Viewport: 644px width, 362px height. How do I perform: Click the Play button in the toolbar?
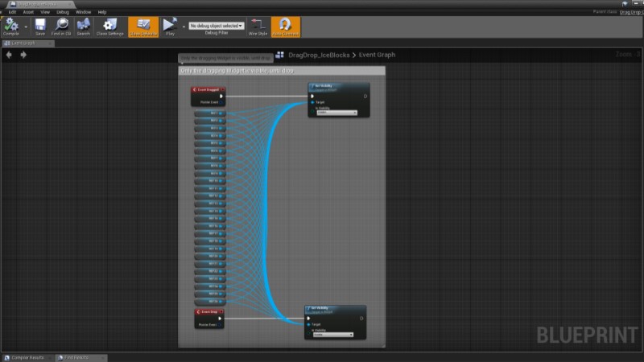[169, 26]
